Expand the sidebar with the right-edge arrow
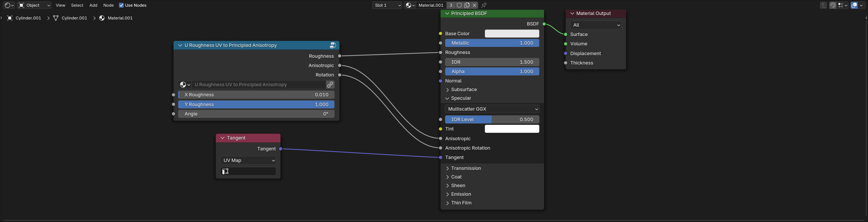The width and height of the screenshot is (868, 222). point(866,18)
